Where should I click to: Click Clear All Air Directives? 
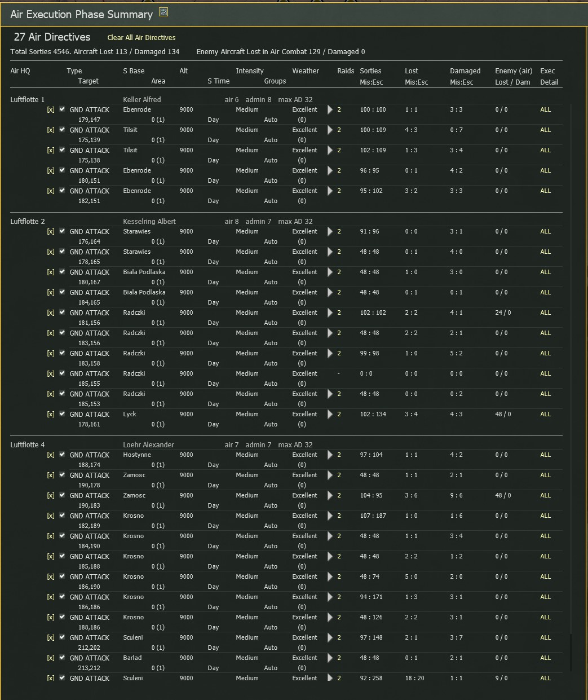click(142, 38)
